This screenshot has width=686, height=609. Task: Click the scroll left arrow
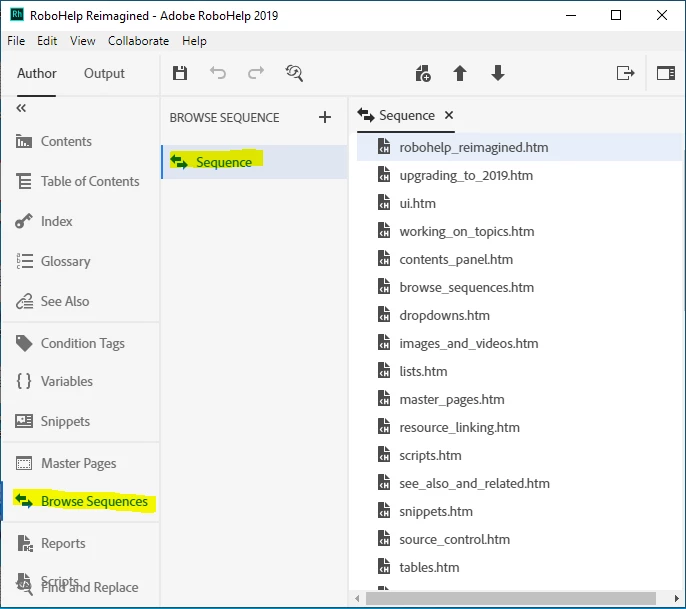(x=357, y=598)
